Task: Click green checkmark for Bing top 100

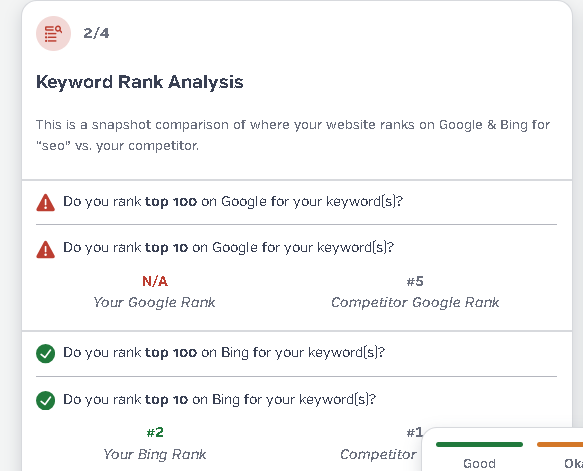Action: pyautogui.click(x=45, y=353)
